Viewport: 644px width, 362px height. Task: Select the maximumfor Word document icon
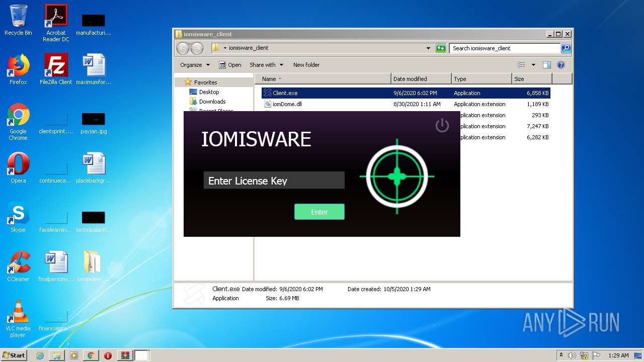click(94, 69)
